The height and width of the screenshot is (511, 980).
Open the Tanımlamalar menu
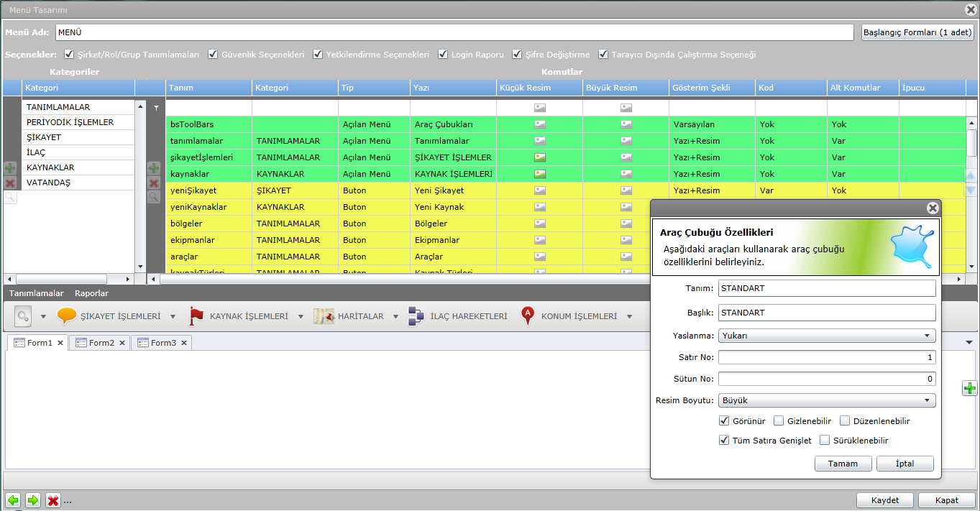pos(37,293)
